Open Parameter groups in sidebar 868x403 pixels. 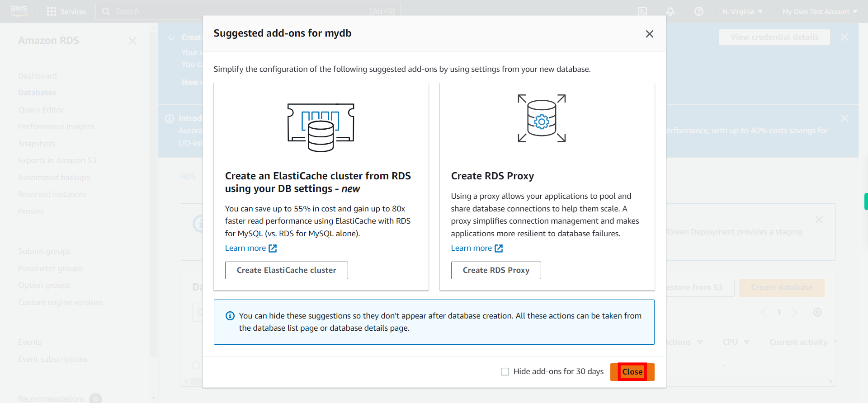(x=50, y=268)
